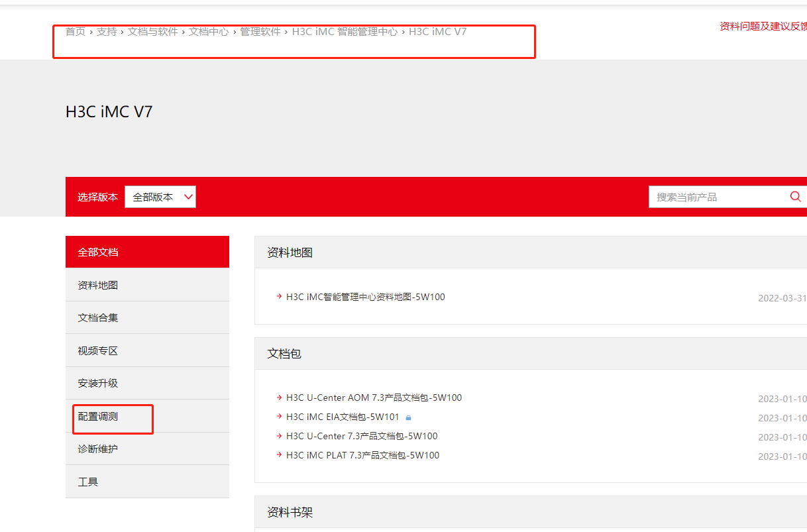Open H3C U-Center AOM 7.3产品文档包-5W100

coord(374,398)
